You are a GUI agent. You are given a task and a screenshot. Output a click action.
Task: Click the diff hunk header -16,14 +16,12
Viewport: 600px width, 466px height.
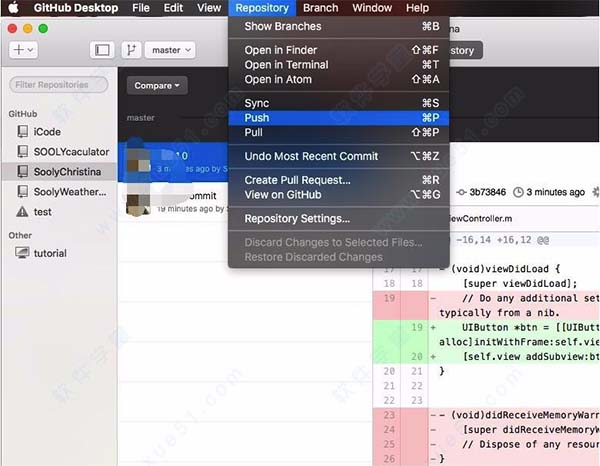click(502, 240)
